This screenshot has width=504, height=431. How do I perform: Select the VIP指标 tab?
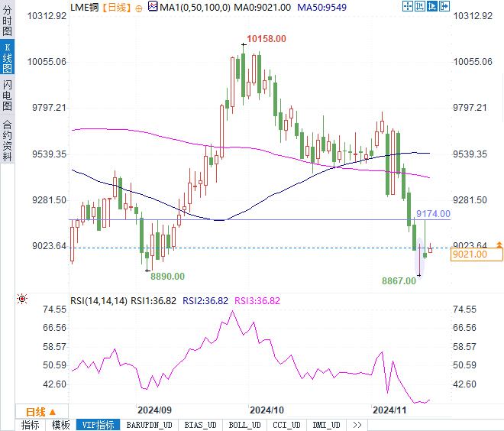point(98,425)
